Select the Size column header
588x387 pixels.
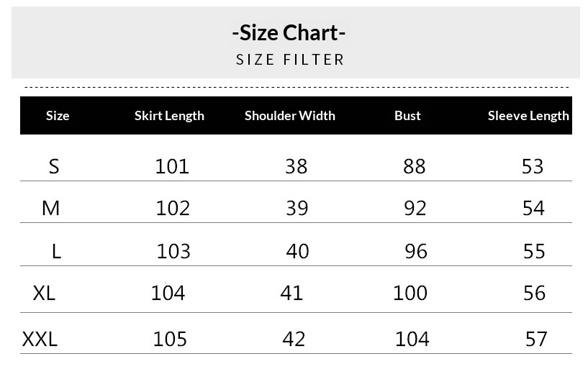coord(58,116)
